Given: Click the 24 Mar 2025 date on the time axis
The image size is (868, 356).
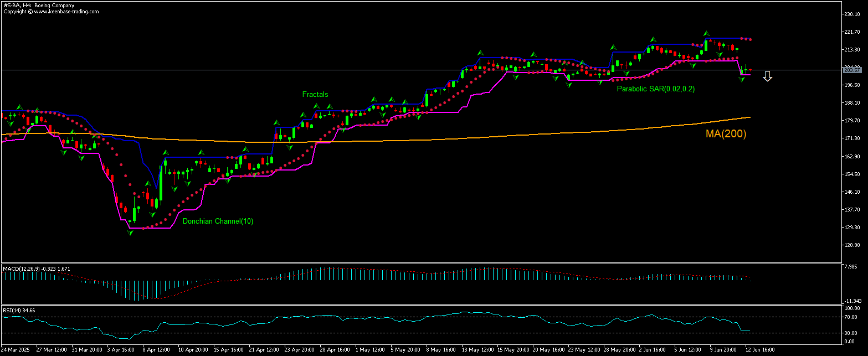Looking at the screenshot, I should point(16,350).
